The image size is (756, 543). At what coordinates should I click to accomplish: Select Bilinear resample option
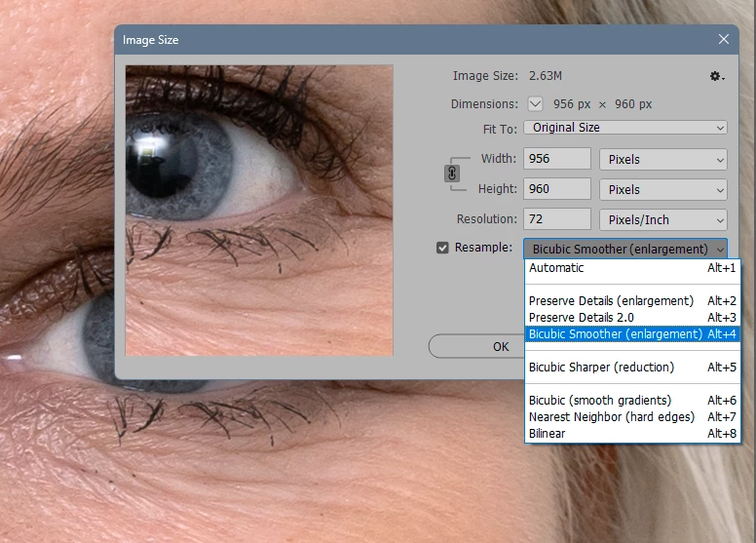point(632,434)
